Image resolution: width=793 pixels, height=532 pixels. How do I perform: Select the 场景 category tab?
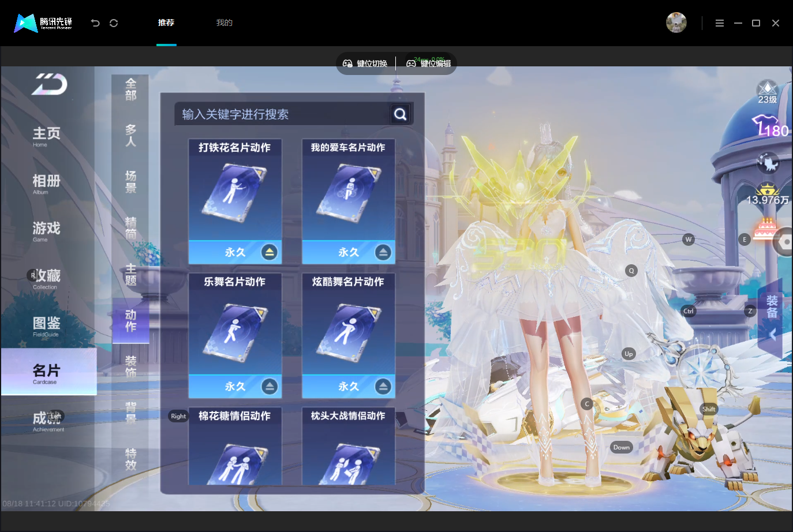131,182
